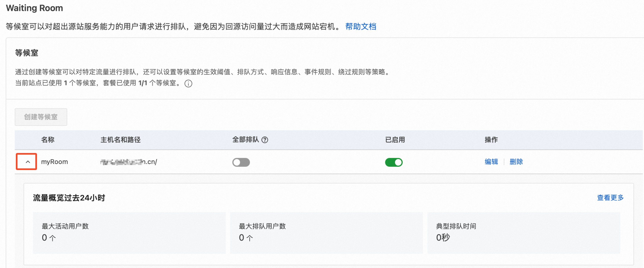Click 查看更多 in traffic overview
The height and width of the screenshot is (268, 644).
pos(610,198)
